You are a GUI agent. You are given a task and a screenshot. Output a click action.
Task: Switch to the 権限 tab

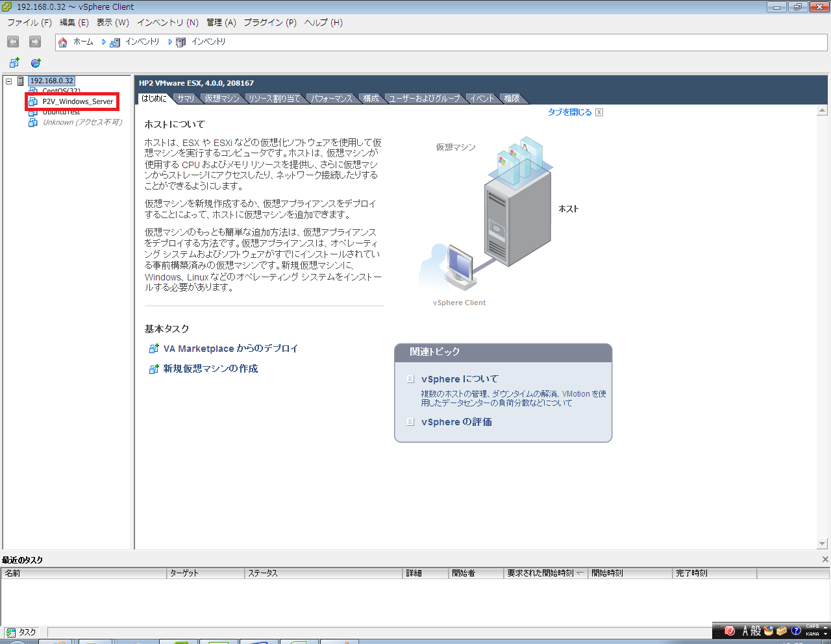[x=512, y=99]
